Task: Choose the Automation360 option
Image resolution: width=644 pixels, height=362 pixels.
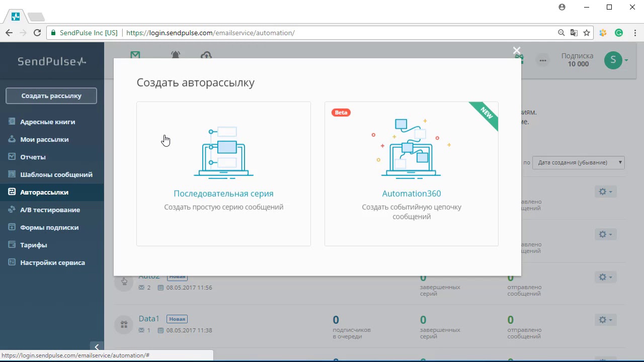Action: 412,174
